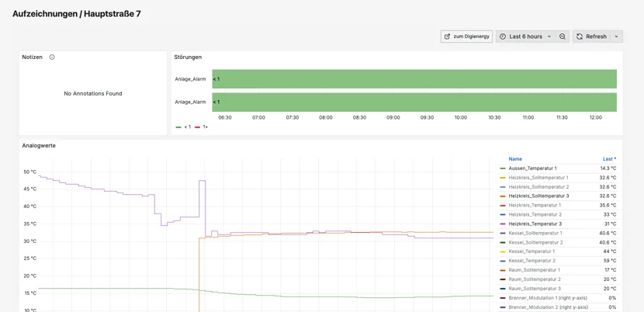Viewport: 644px width, 312px height.
Task: Select Kessel_Temperatur 2 legend entry
Action: [531, 261]
